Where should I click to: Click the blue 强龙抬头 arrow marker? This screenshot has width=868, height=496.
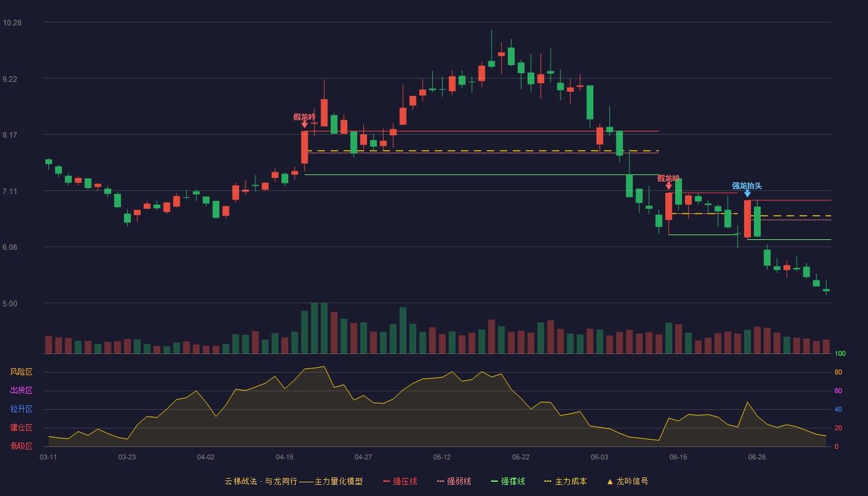tap(747, 193)
